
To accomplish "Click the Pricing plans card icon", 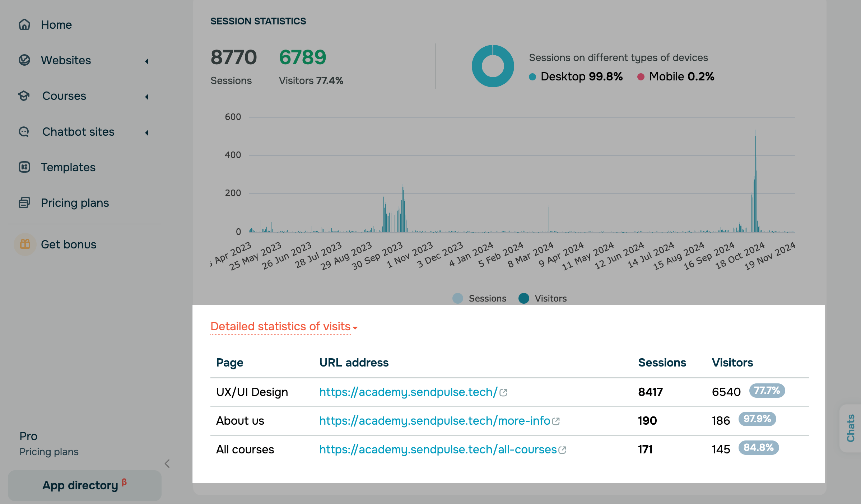I will point(24,203).
